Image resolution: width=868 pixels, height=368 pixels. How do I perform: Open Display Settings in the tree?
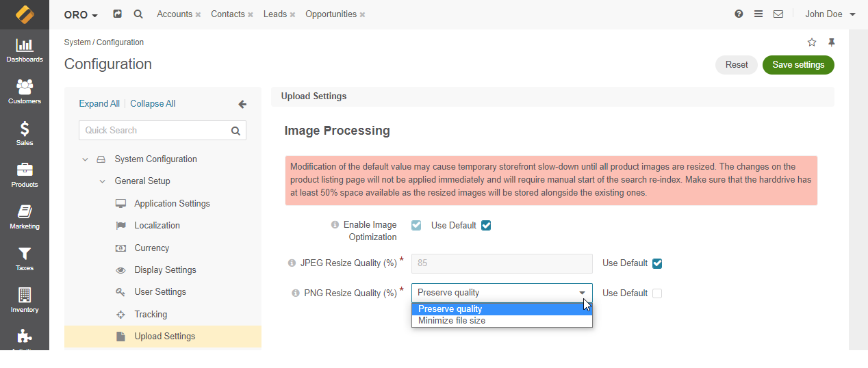(165, 270)
